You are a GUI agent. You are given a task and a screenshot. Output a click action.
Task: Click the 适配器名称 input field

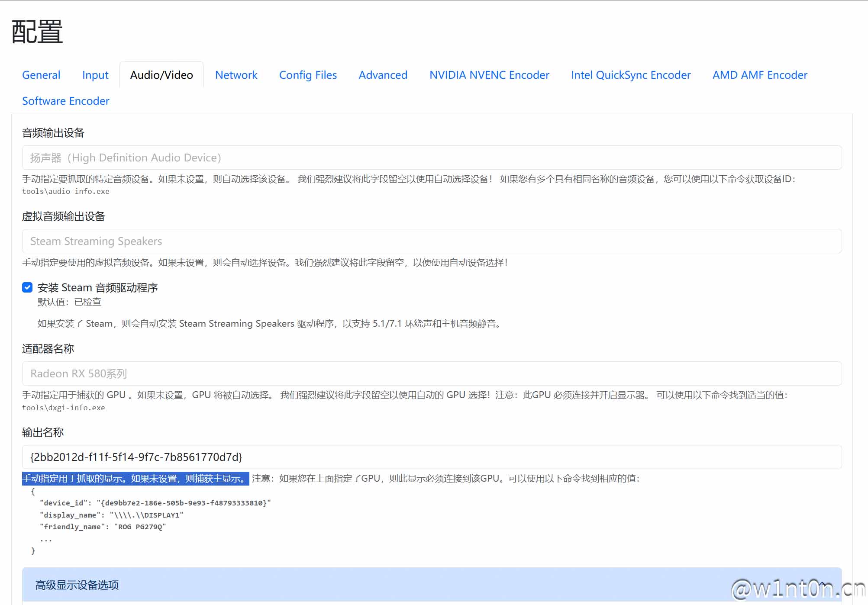432,373
